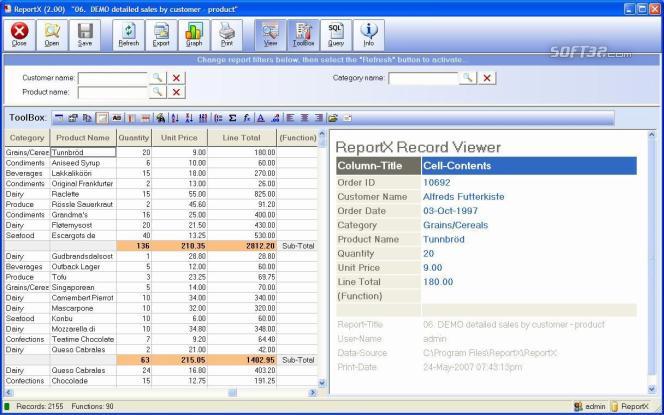
Task: Click the Records: 2155 status text
Action: pos(40,407)
